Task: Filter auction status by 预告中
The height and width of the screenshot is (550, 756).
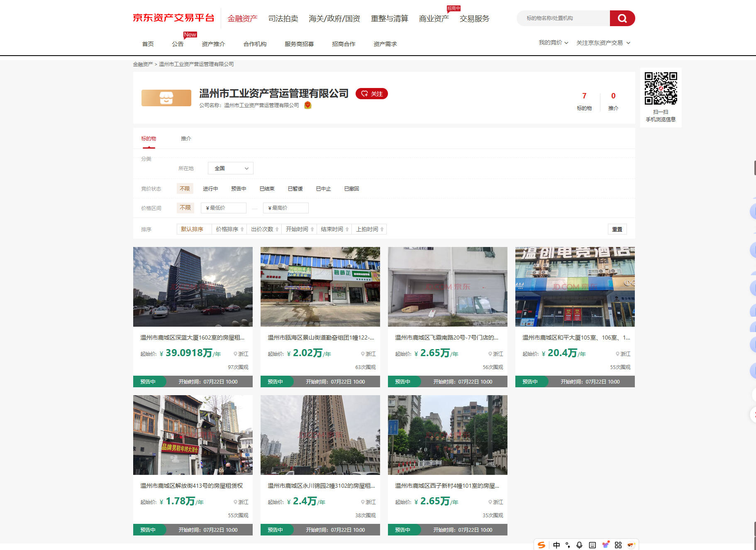Action: (x=239, y=188)
